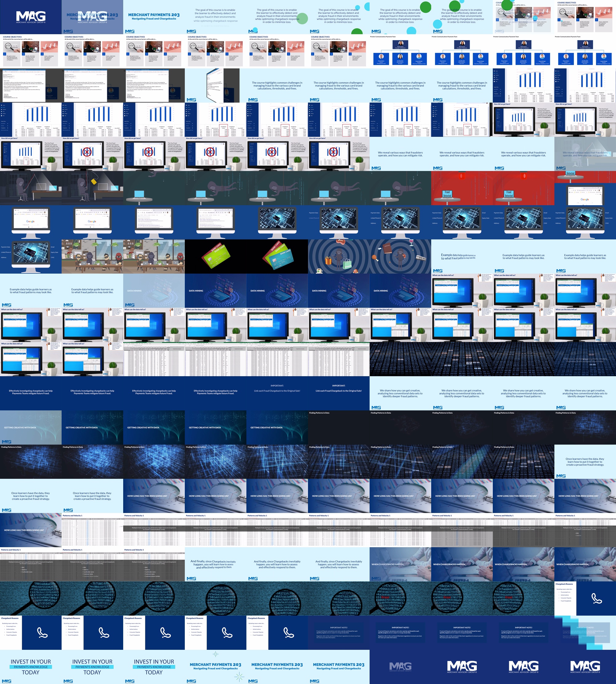Select the target frame with book and wine glass
Image resolution: width=616 pixels, height=684 pixels.
pos(400,257)
